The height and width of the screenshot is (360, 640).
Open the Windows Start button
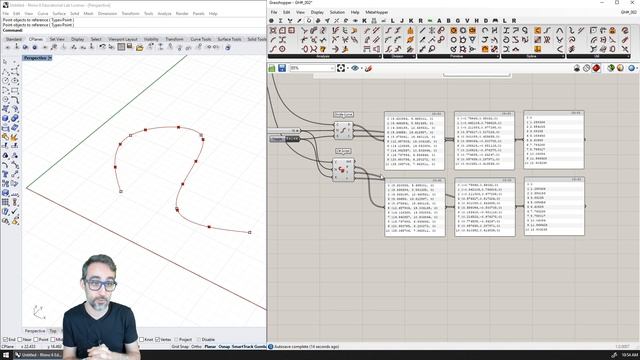(6, 355)
